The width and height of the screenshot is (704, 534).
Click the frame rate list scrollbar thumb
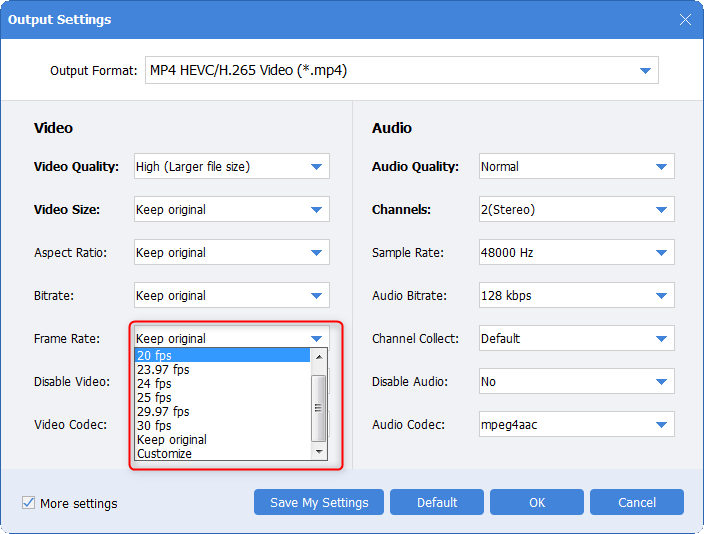click(319, 408)
